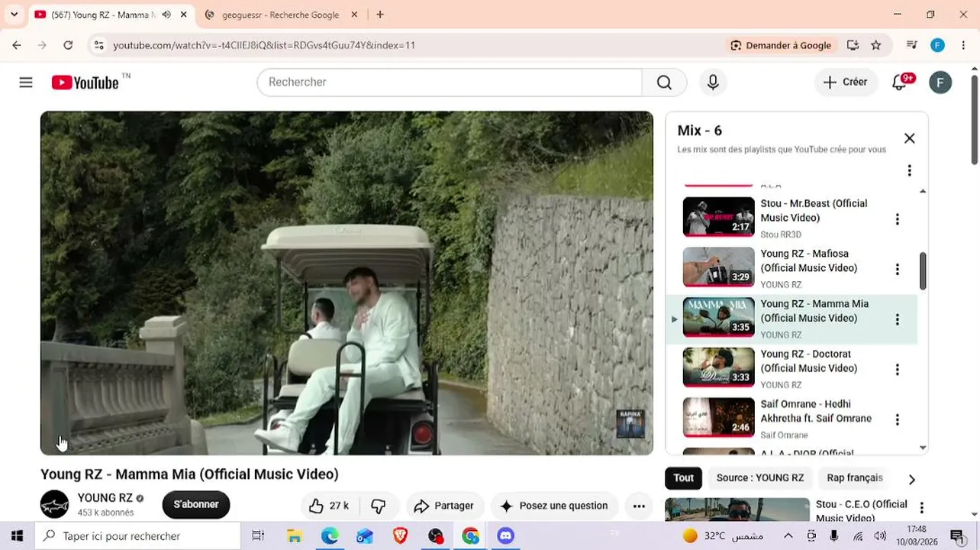Open Microsoft Edge from the taskbar

tap(330, 536)
